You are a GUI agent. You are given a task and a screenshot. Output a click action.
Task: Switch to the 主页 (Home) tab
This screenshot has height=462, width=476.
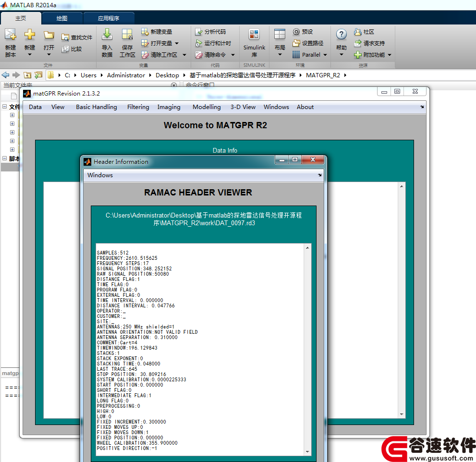coord(21,18)
